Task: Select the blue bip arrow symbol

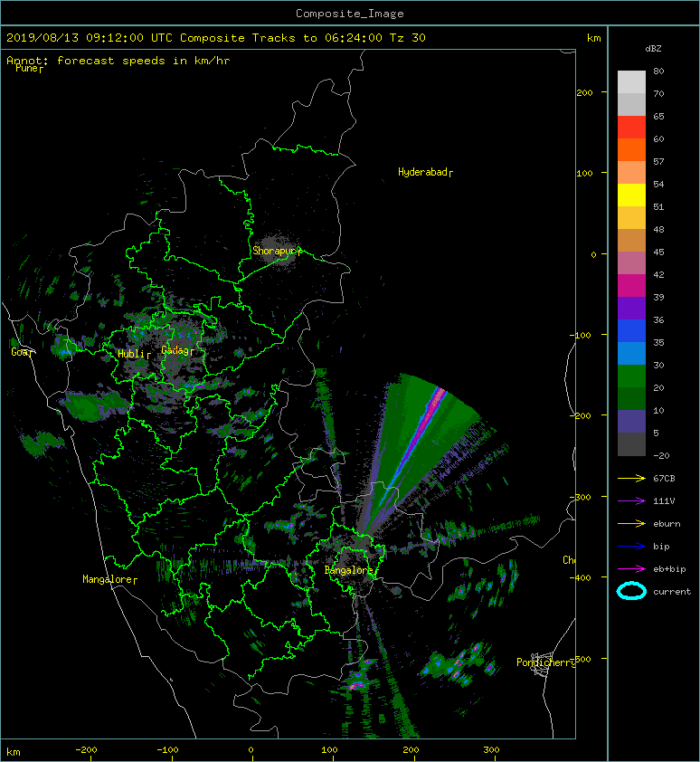Action: point(631,547)
